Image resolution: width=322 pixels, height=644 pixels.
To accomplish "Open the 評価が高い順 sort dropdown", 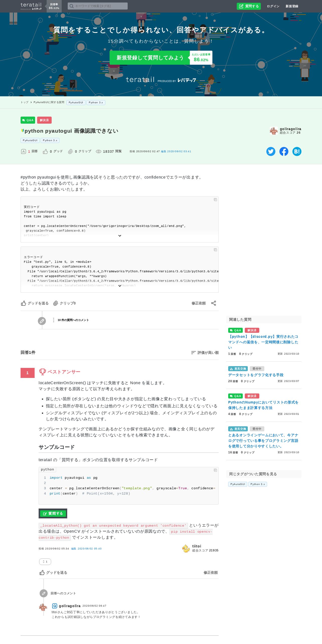I will tap(205, 353).
